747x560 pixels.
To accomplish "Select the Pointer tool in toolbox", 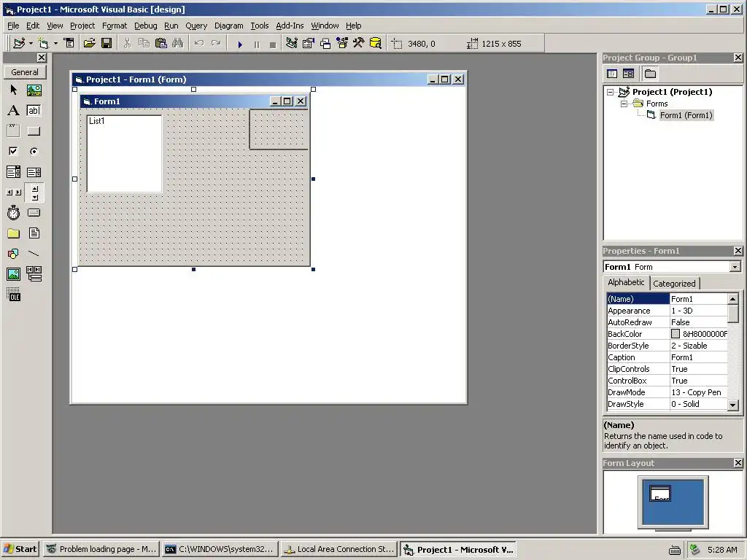I will coord(13,90).
